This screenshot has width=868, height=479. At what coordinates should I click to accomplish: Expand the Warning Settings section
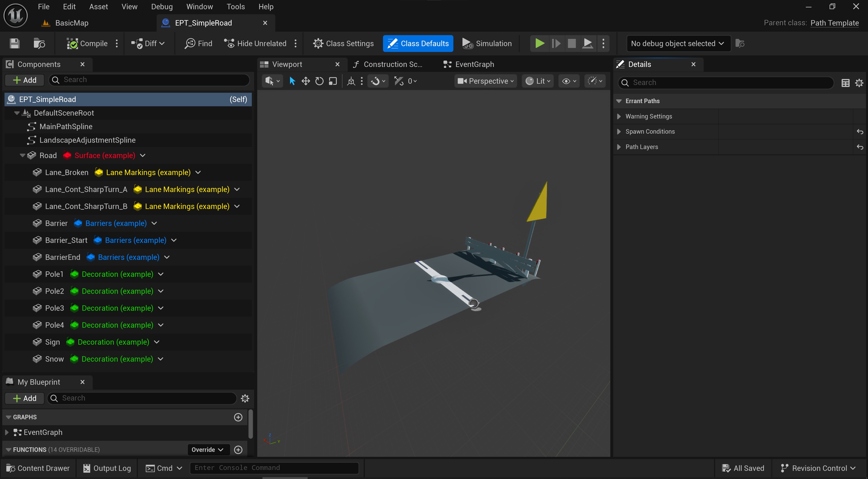coord(619,116)
